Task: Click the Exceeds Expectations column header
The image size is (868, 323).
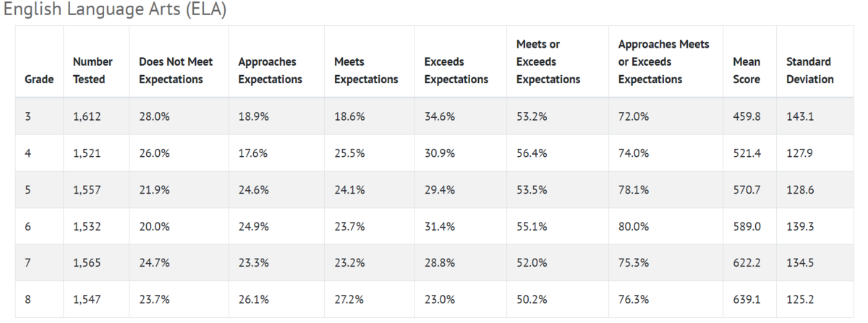Action: point(456,71)
